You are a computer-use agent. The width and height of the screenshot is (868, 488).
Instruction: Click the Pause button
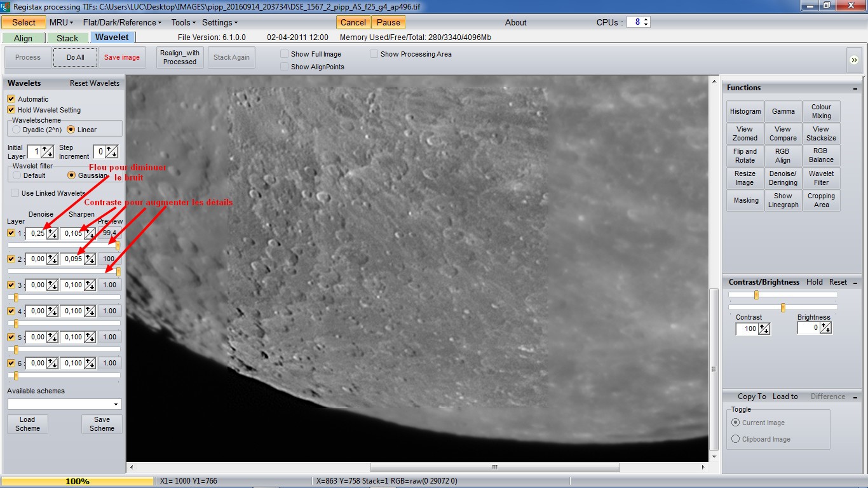pos(388,22)
